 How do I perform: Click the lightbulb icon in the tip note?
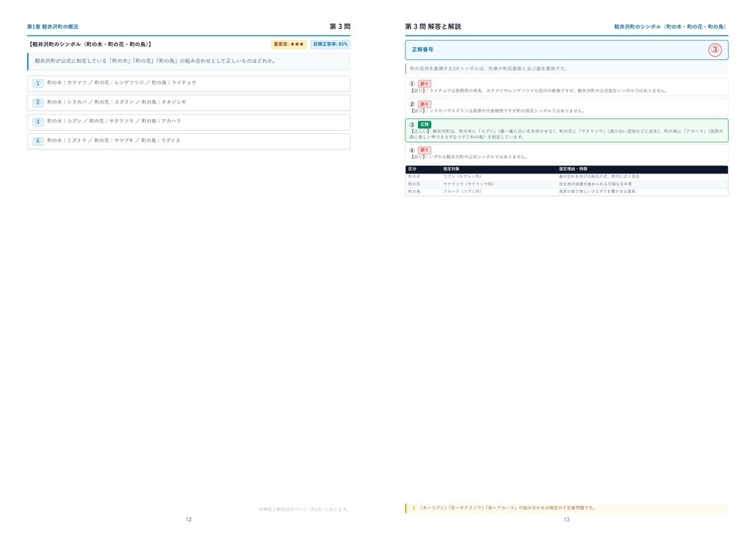413,508
